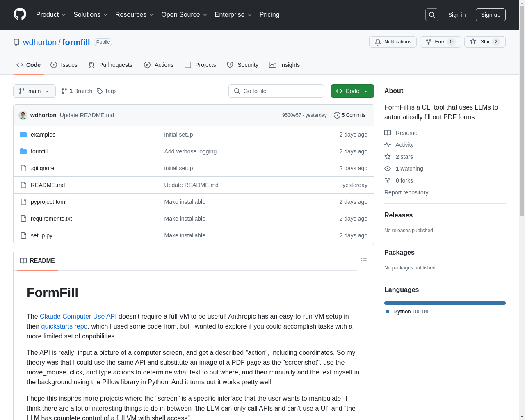Click the fork icon beside 0 forks
Viewport: 525px width, 420px height.
pos(388,180)
